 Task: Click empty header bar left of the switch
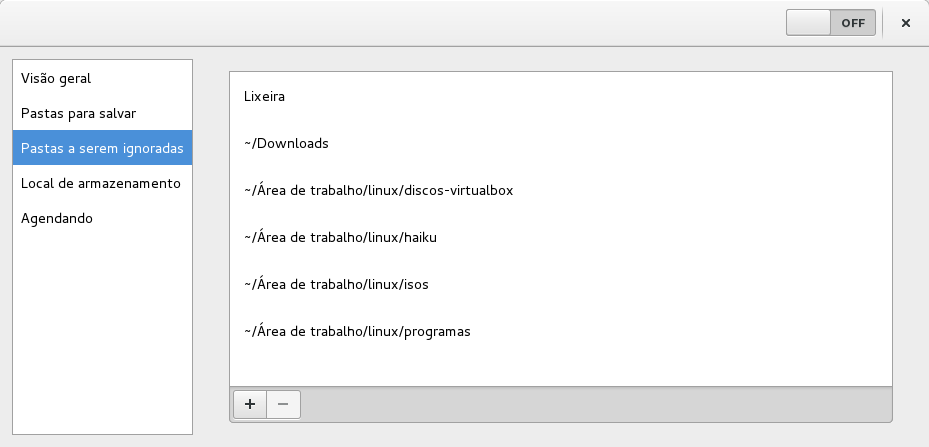tap(400, 23)
